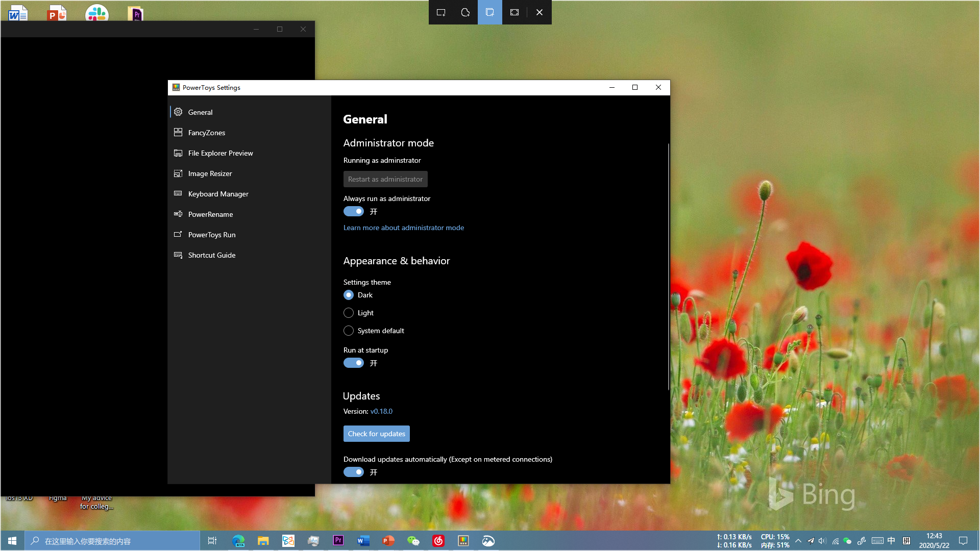Open Image Resizer settings
The height and width of the screenshot is (551, 980).
click(x=210, y=173)
